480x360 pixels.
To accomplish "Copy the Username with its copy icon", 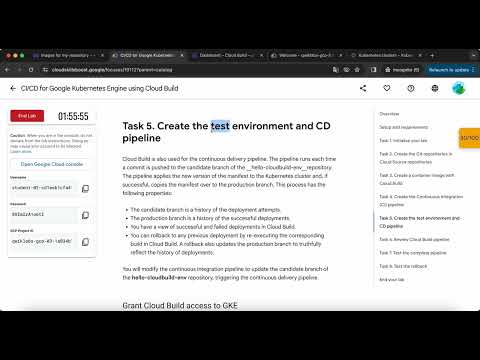I will pos(85,188).
